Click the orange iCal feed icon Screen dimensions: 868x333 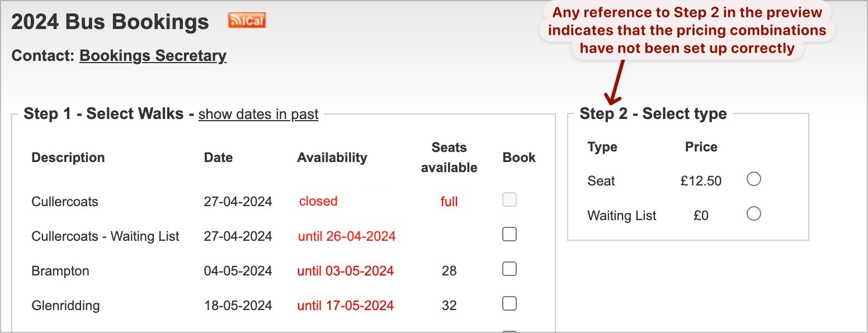(247, 21)
